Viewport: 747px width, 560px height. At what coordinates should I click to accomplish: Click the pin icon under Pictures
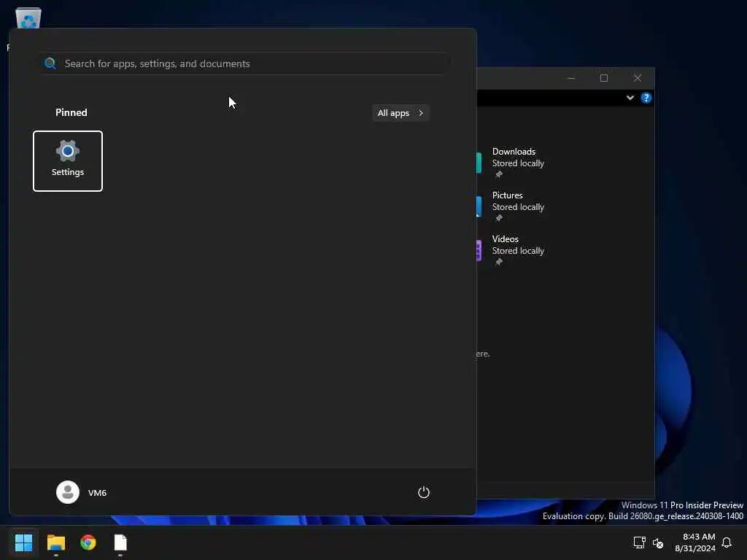point(499,218)
